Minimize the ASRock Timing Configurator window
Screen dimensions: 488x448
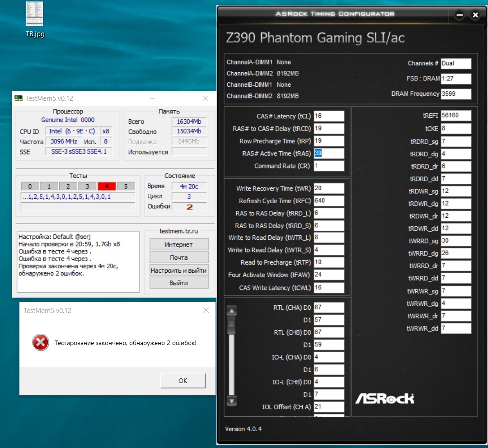(460, 14)
